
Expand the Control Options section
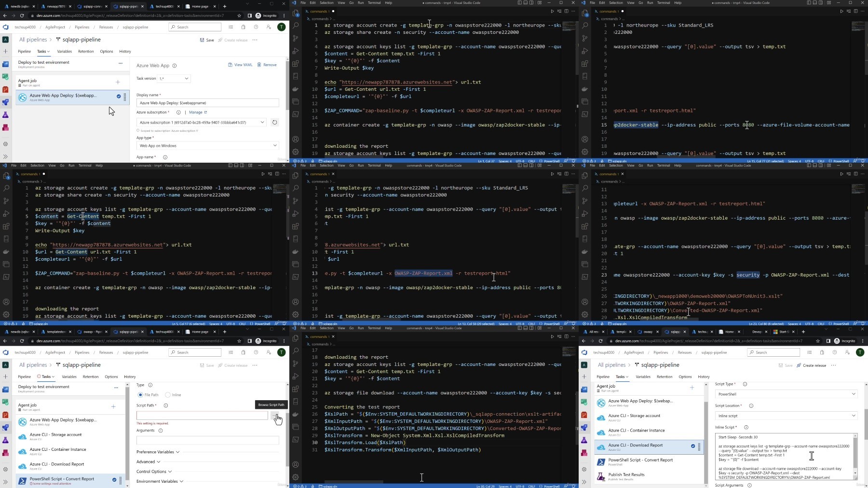pos(154,472)
